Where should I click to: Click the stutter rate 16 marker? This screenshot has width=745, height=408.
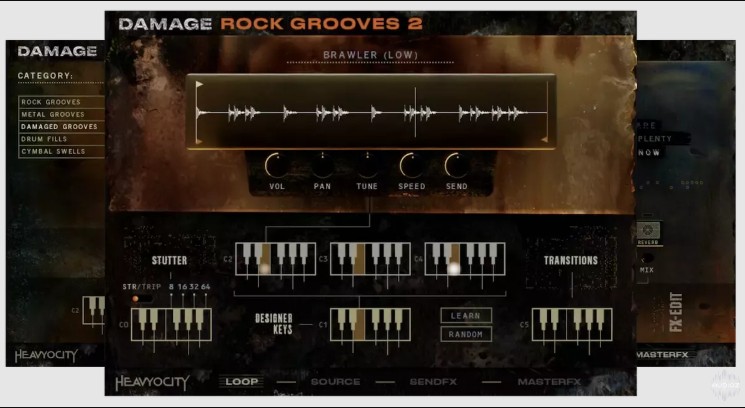coord(182,287)
